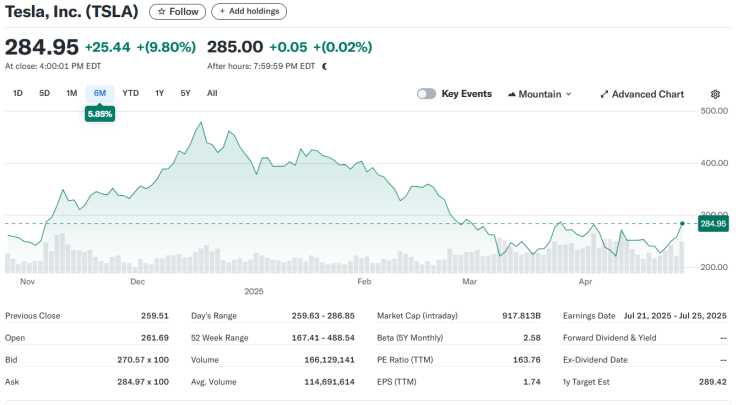Show the 1Y price history
The image size is (743, 405).
159,93
